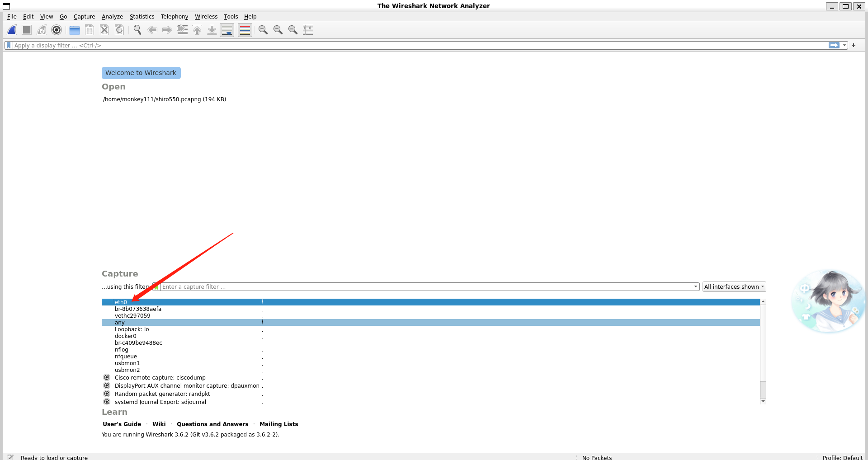The width and height of the screenshot is (868, 460).
Task: Click the zoom in icon in toolbar
Action: click(263, 30)
